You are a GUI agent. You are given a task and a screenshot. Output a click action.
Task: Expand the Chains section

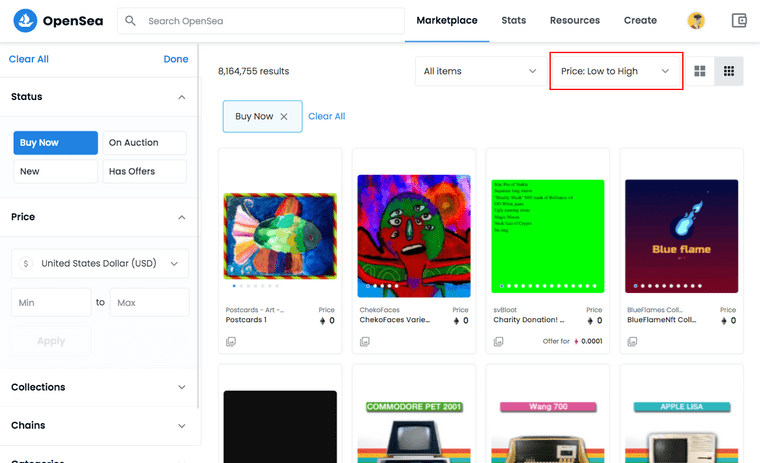click(x=182, y=426)
